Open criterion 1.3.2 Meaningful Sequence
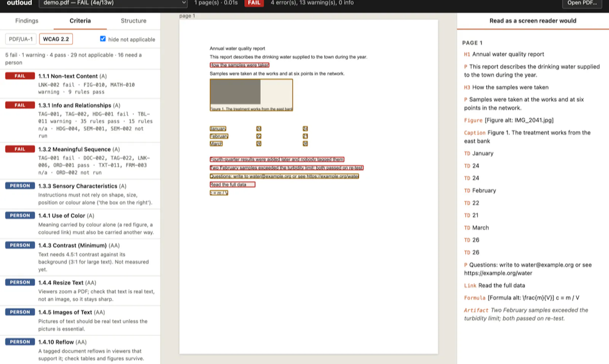 point(80,161)
